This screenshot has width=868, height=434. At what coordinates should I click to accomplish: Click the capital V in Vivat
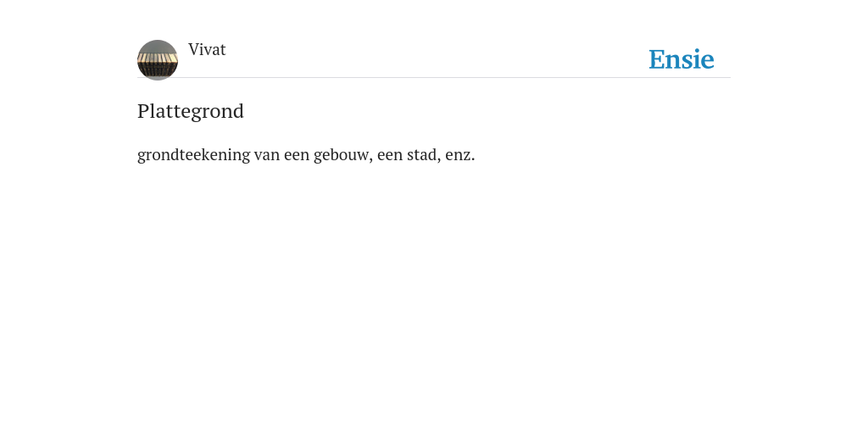pos(194,50)
